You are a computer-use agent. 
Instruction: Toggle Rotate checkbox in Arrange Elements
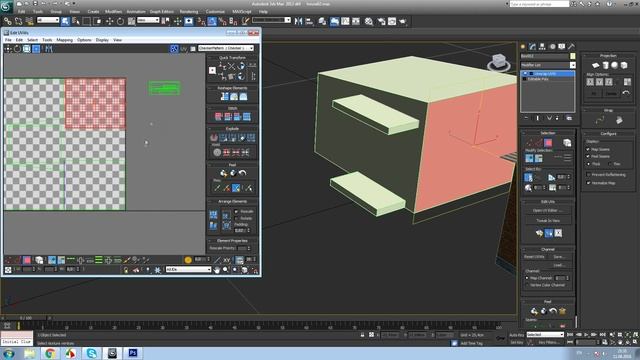(x=236, y=218)
